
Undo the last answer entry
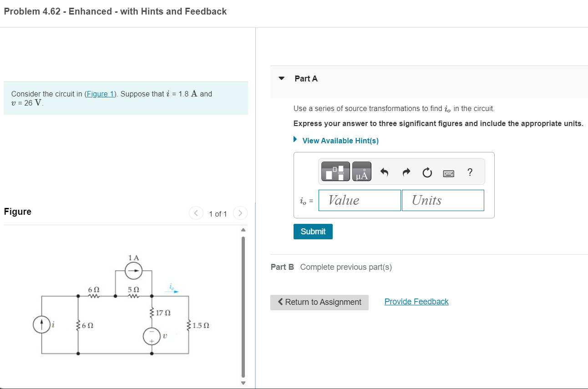point(385,172)
